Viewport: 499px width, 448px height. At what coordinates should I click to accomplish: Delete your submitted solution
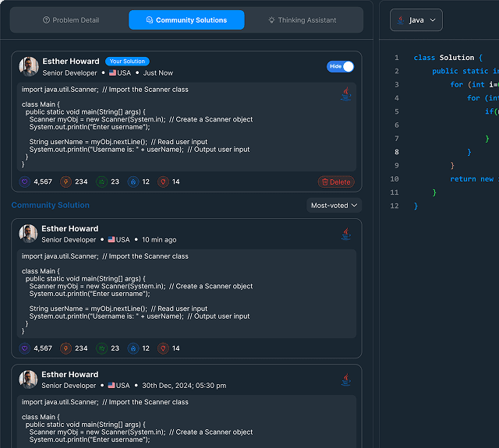click(335, 182)
